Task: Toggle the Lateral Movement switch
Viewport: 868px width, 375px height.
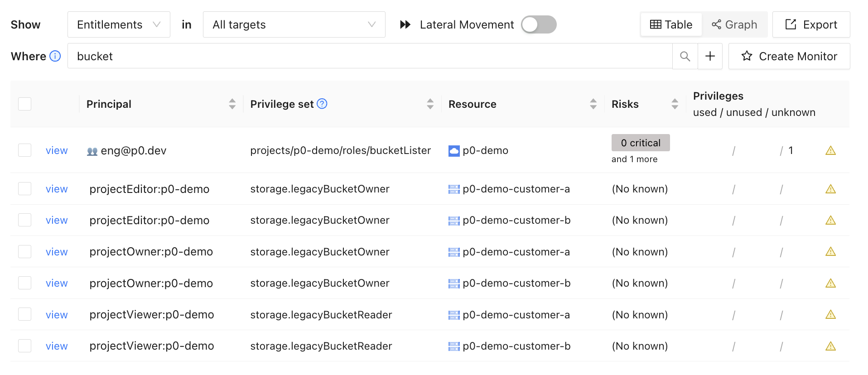Action: pyautogui.click(x=538, y=24)
